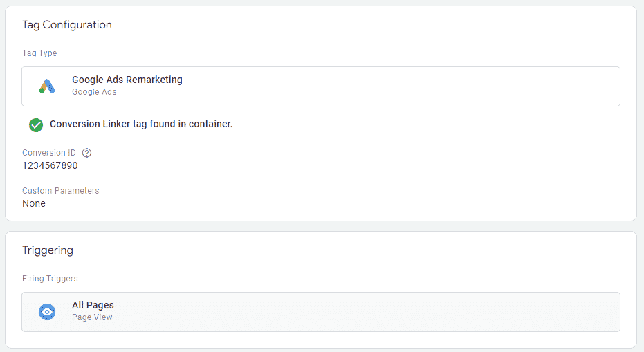Click the Google Ads logo icon
The width and height of the screenshot is (644, 352).
[47, 86]
